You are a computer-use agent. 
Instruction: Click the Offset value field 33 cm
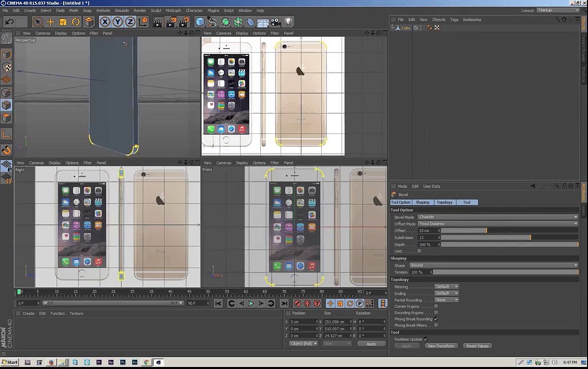[428, 231]
